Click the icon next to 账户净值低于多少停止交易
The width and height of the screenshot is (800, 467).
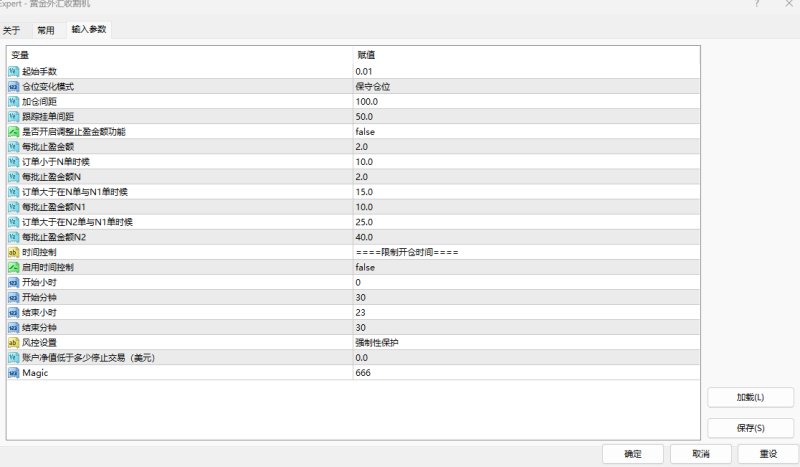pos(14,357)
